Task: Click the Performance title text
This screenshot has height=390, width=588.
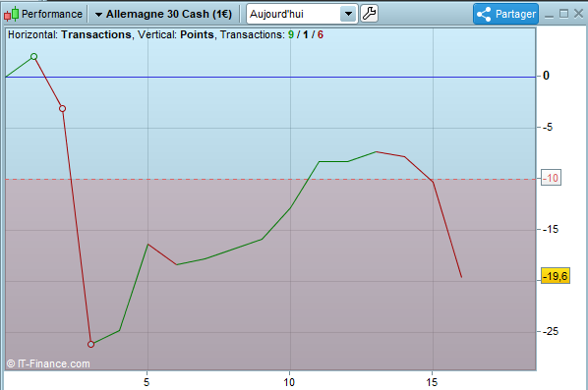Action: 52,14
